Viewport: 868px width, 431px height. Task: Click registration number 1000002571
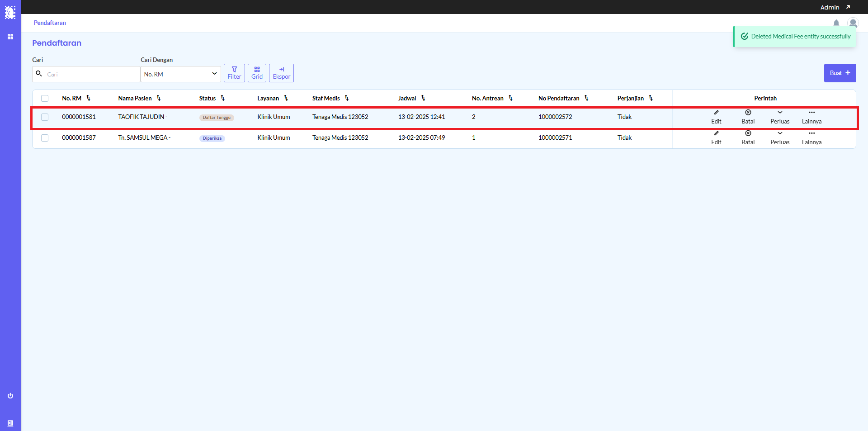coord(555,137)
